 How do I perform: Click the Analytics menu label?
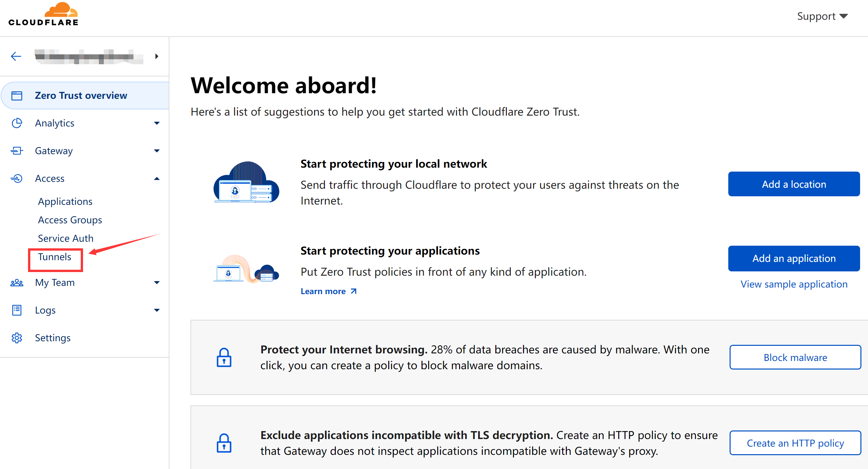(55, 123)
